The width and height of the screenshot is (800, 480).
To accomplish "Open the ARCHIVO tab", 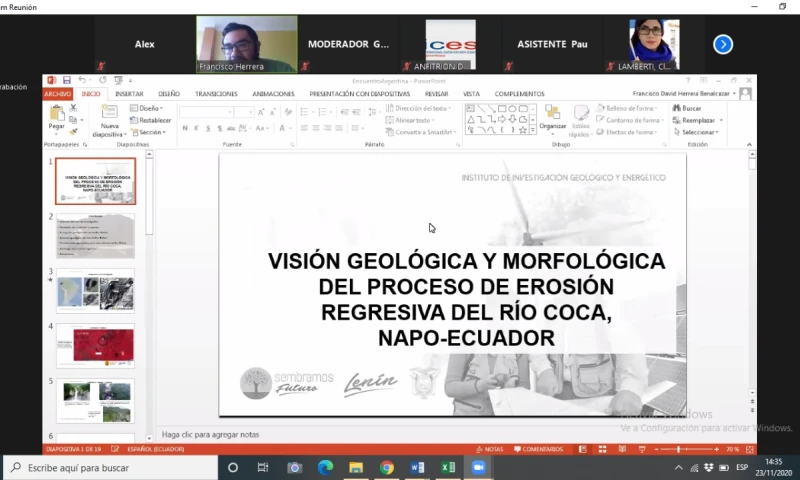I will click(58, 94).
